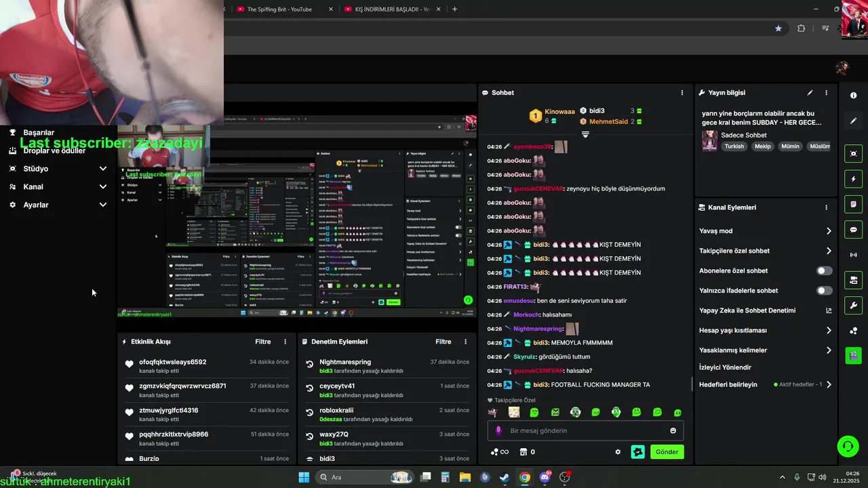This screenshot has height=488, width=868.
Task: Click the teal splat icon beside Gönder
Action: point(637,452)
